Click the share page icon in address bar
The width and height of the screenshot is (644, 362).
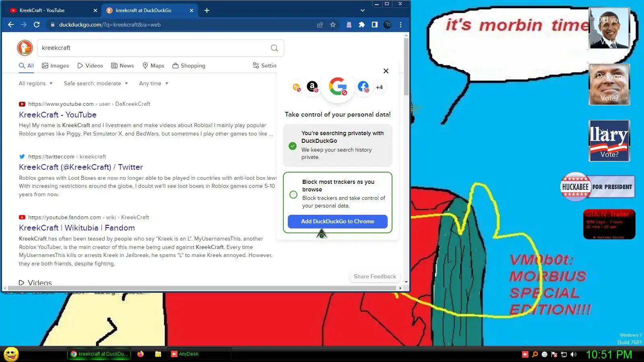pyautogui.click(x=320, y=25)
